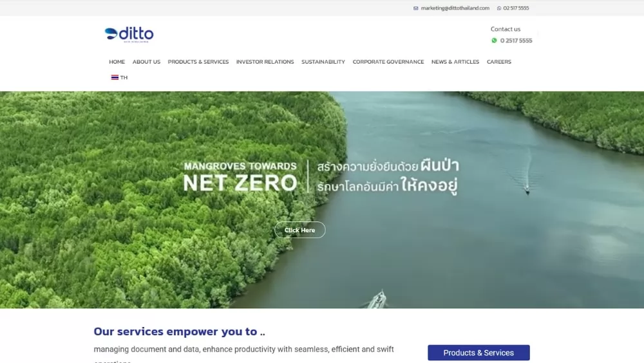644x363 pixels.
Task: Click the phone icon next to 02 517 5555
Action: pos(499,8)
